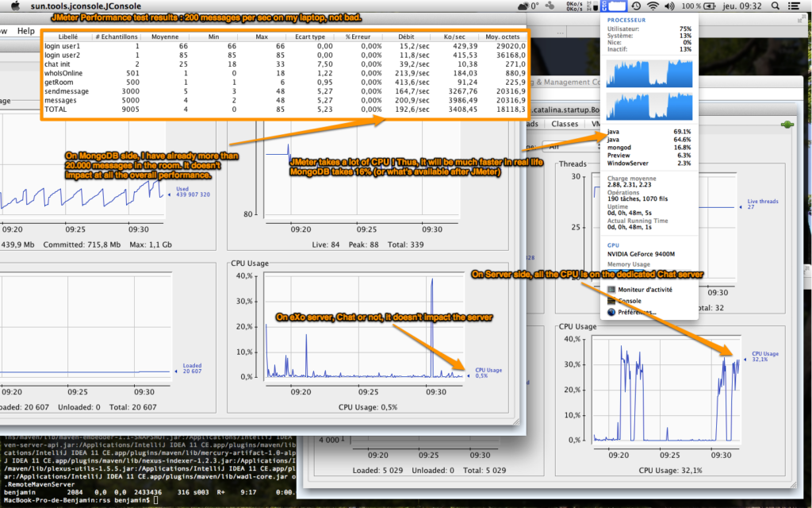Image resolution: width=812 pixels, height=508 pixels.
Task: Open the Help menu in JConsole
Action: point(26,31)
